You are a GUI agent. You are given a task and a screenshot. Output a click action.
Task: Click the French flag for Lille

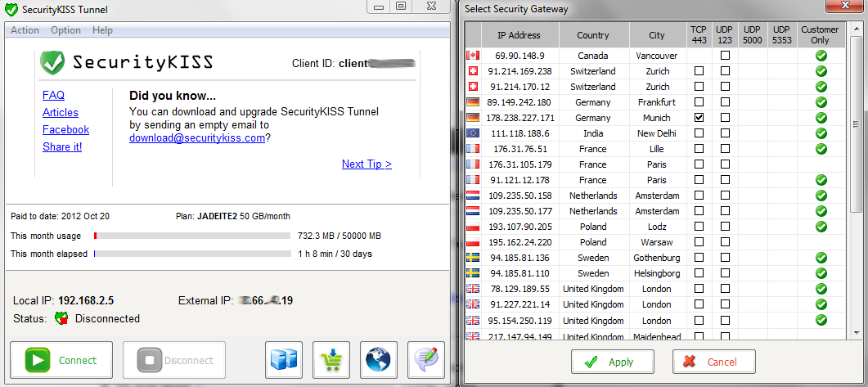coord(473,149)
